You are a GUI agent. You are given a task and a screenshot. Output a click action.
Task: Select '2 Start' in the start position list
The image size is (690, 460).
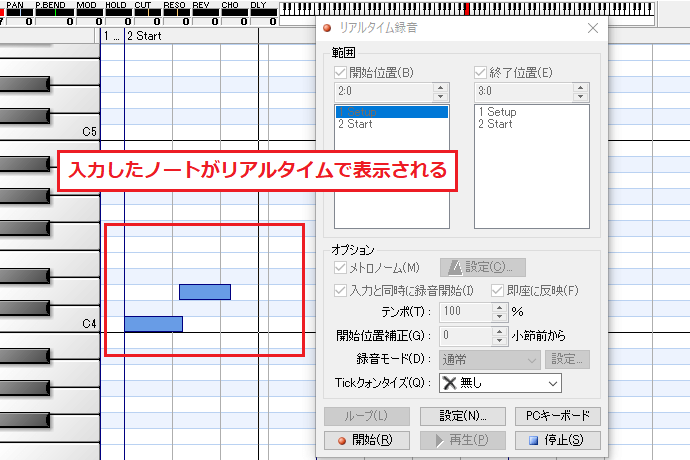click(355, 125)
